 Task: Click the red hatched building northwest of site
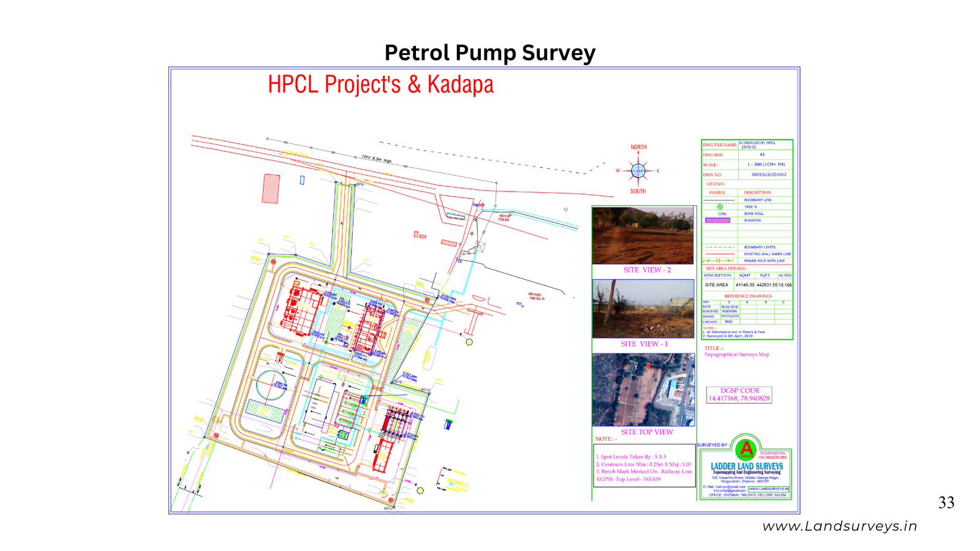point(271,189)
